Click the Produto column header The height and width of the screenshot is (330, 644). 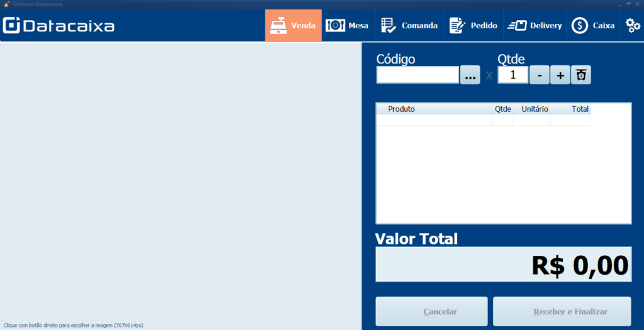(x=440, y=109)
